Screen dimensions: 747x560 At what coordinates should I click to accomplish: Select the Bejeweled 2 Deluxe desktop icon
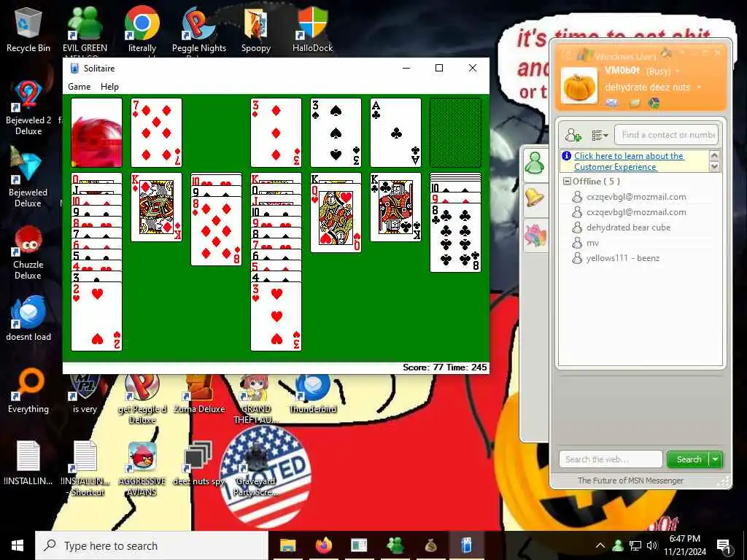pyautogui.click(x=28, y=108)
